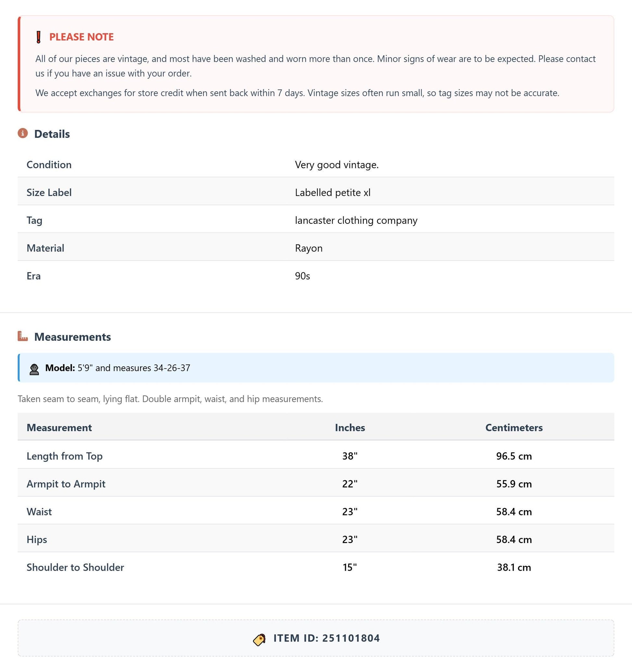Click the Inches column header
The width and height of the screenshot is (632, 672).
(x=350, y=428)
